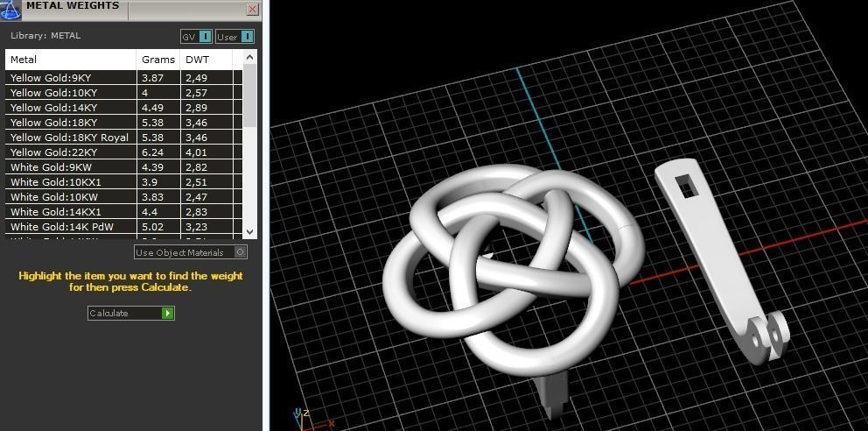Select the Yellow Gold:18KY row
Image resolution: width=868 pixels, height=431 pixels.
coord(124,123)
